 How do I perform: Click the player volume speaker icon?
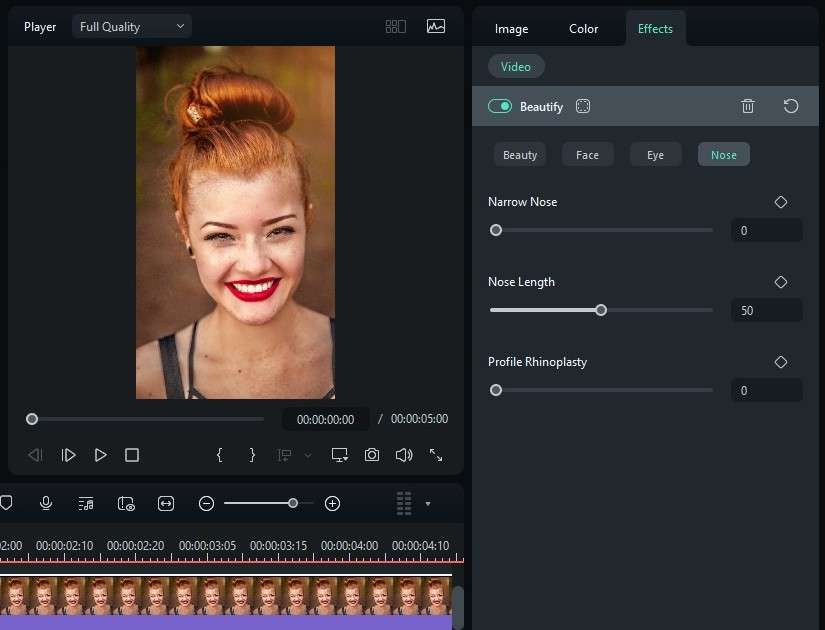click(404, 455)
